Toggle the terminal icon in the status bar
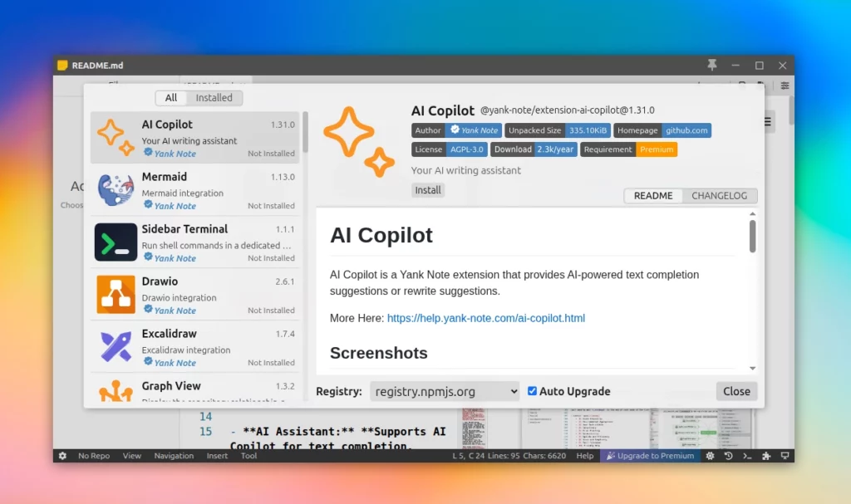This screenshot has height=504, width=851. 747,456
